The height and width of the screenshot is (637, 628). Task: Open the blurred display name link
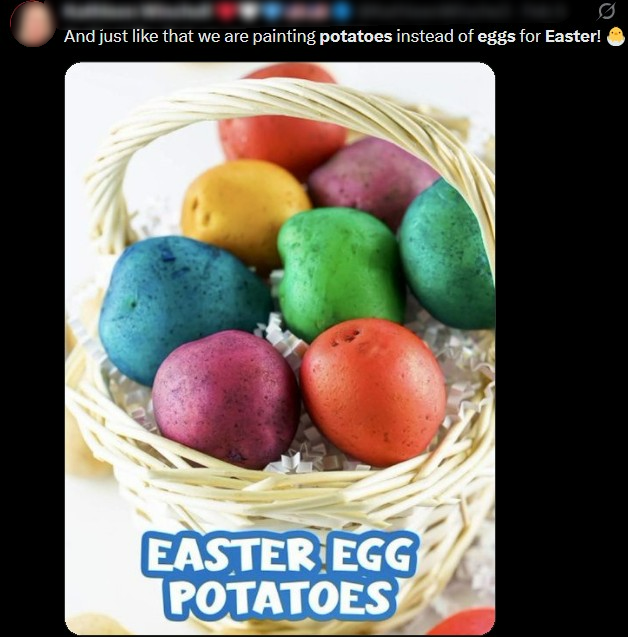point(137,12)
